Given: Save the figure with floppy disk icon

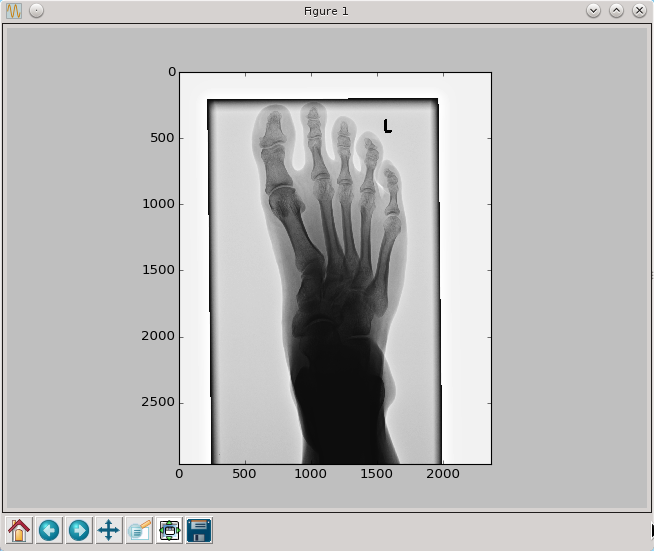Looking at the screenshot, I should [199, 530].
